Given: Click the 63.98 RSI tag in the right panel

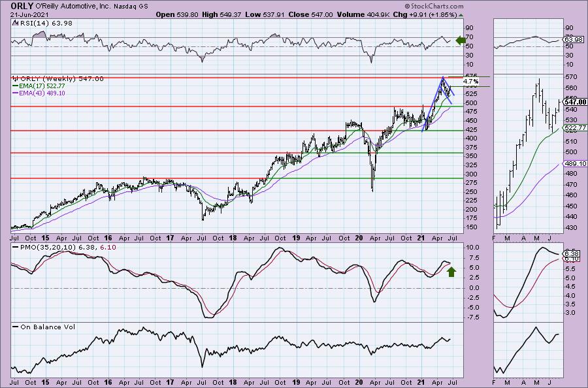Looking at the screenshot, I should point(574,39).
